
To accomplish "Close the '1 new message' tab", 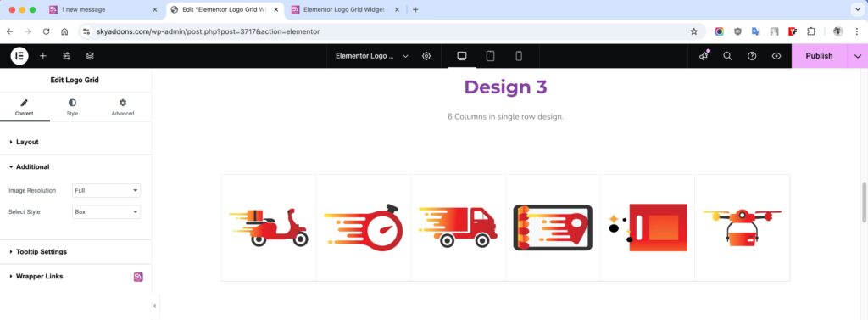I will [155, 9].
